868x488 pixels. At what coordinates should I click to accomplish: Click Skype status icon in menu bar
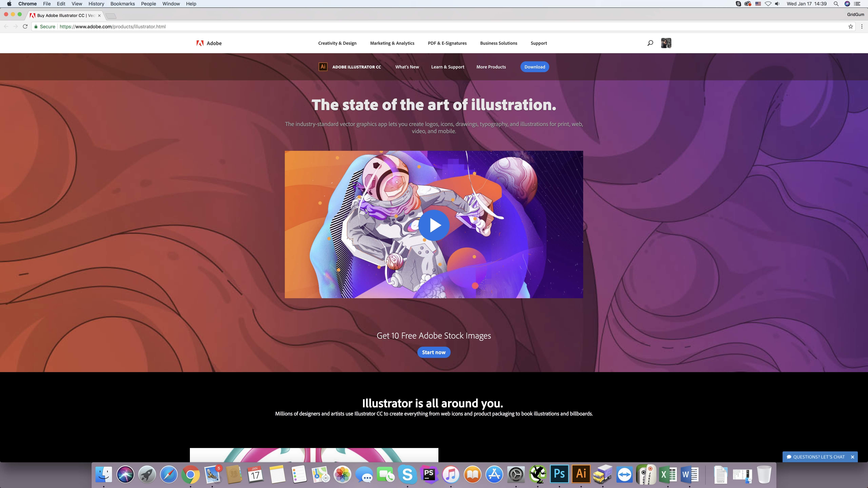pyautogui.click(x=738, y=4)
